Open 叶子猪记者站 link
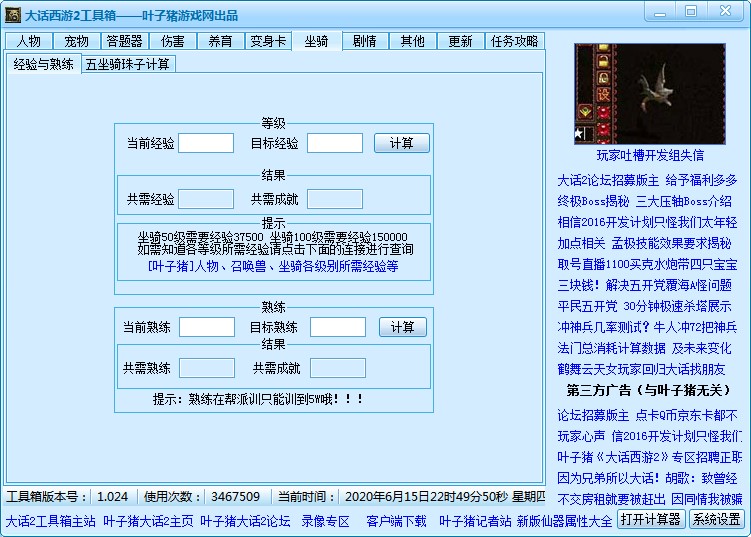This screenshot has height=537, width=751. click(475, 521)
